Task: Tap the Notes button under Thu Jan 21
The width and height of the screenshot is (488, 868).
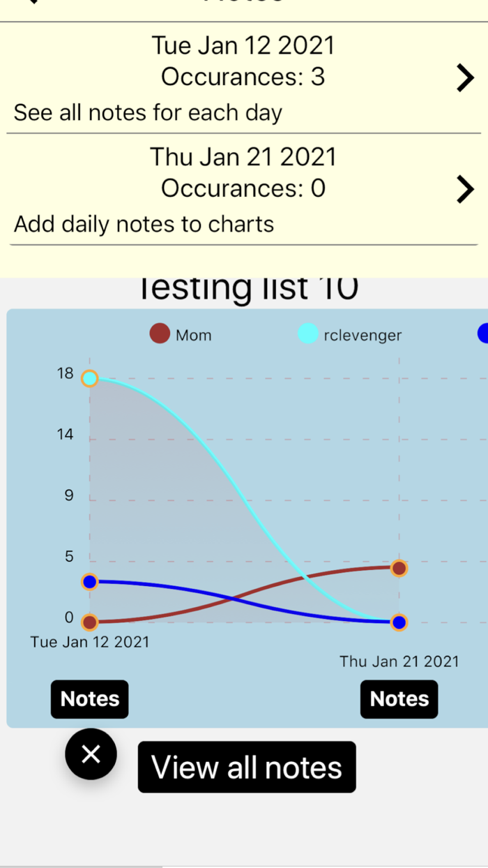Action: pos(399,699)
